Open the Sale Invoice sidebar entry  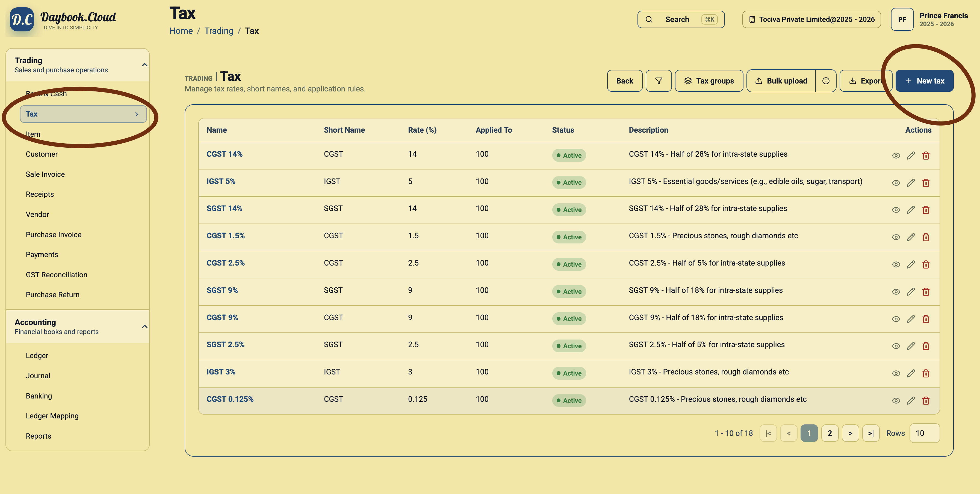pos(45,174)
